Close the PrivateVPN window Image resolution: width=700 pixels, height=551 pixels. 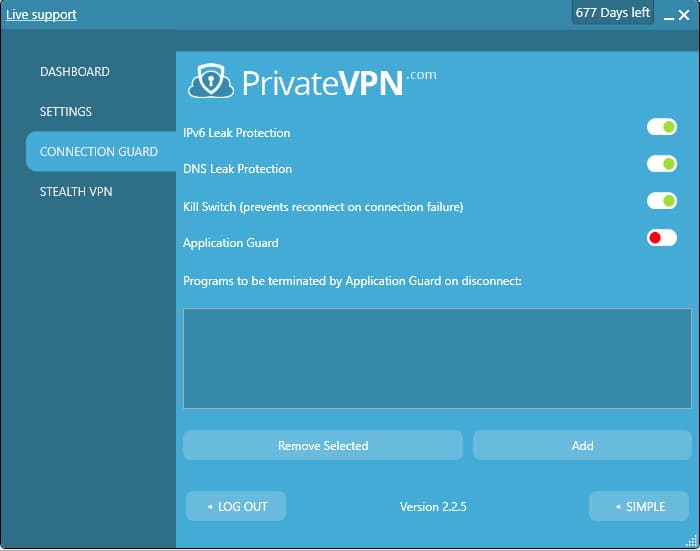pos(684,15)
